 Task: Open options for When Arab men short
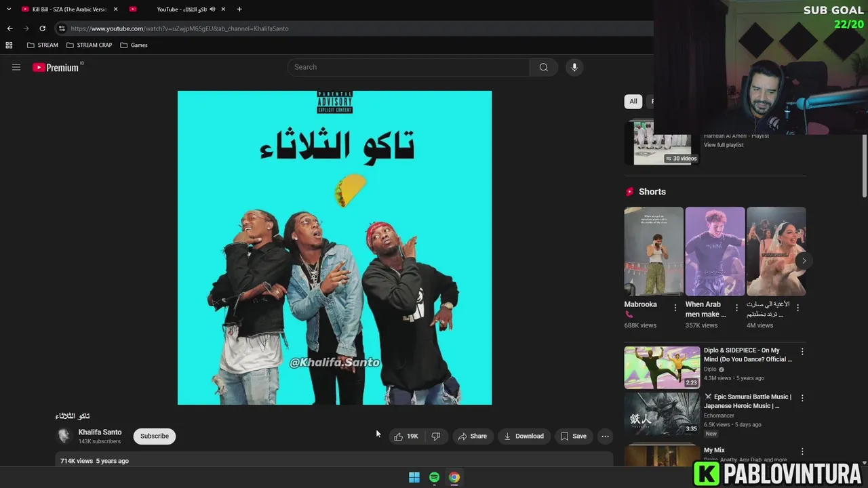click(x=736, y=308)
